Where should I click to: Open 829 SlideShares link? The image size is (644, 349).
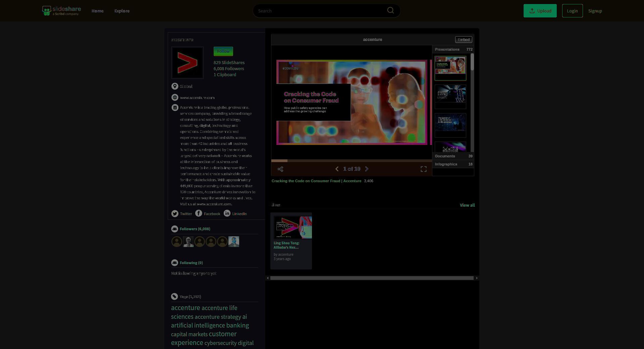[x=229, y=62]
